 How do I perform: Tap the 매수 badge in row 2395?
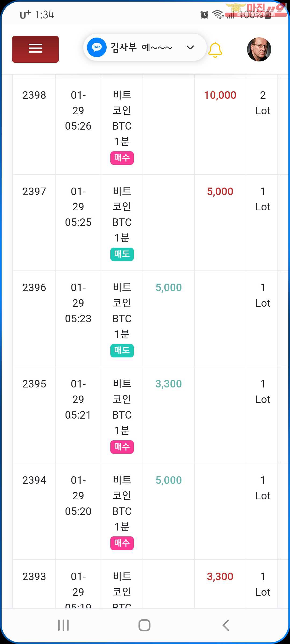coord(122,447)
